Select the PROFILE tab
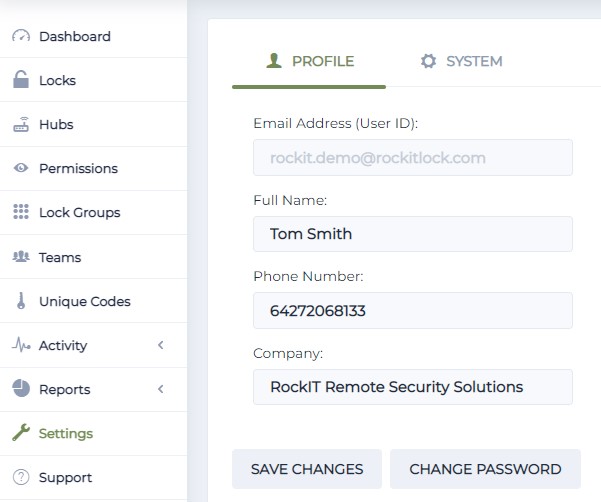 tap(309, 61)
